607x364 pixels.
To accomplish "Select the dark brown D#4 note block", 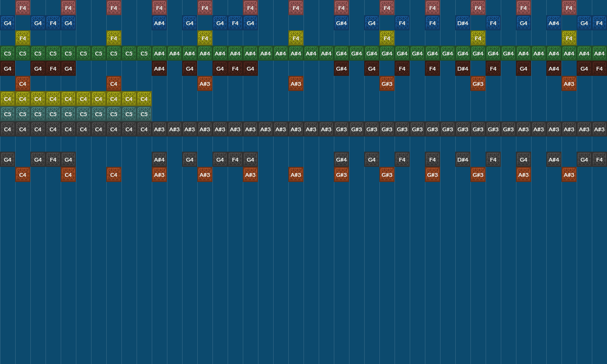I will pos(463,68).
